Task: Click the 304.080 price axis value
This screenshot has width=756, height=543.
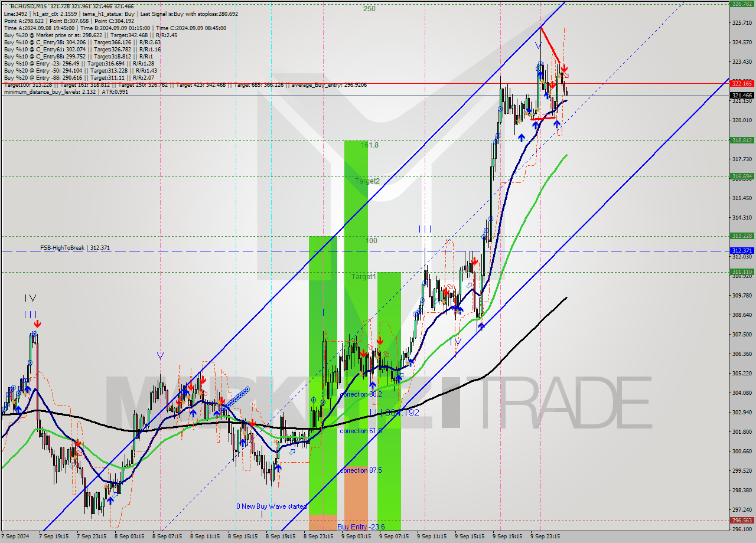Action: click(x=742, y=393)
